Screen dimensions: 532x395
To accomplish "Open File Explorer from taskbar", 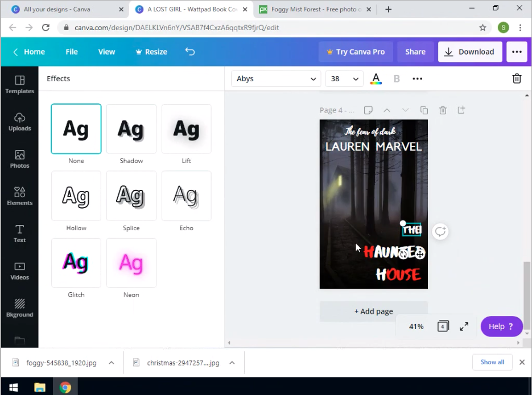I will (39, 387).
